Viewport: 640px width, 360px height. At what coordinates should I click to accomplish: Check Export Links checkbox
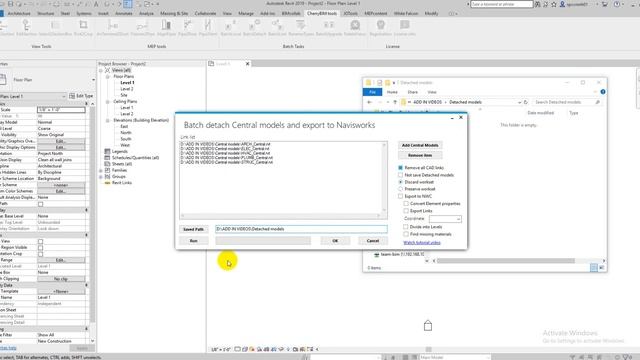click(x=406, y=211)
